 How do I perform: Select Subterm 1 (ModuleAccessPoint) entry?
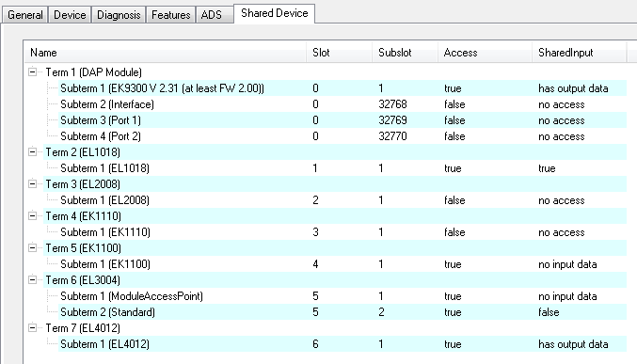(132, 296)
